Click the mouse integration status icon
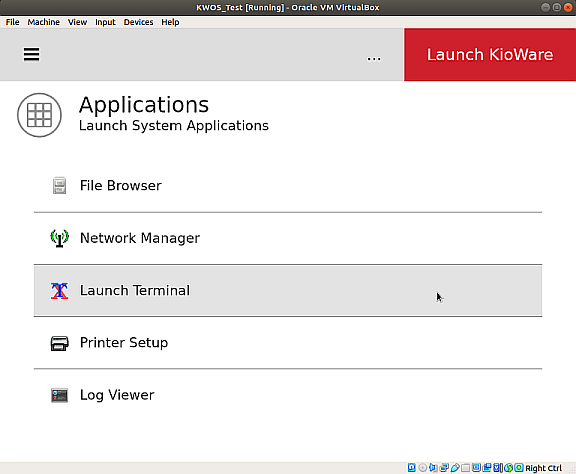The image size is (576, 474). pos(508,467)
